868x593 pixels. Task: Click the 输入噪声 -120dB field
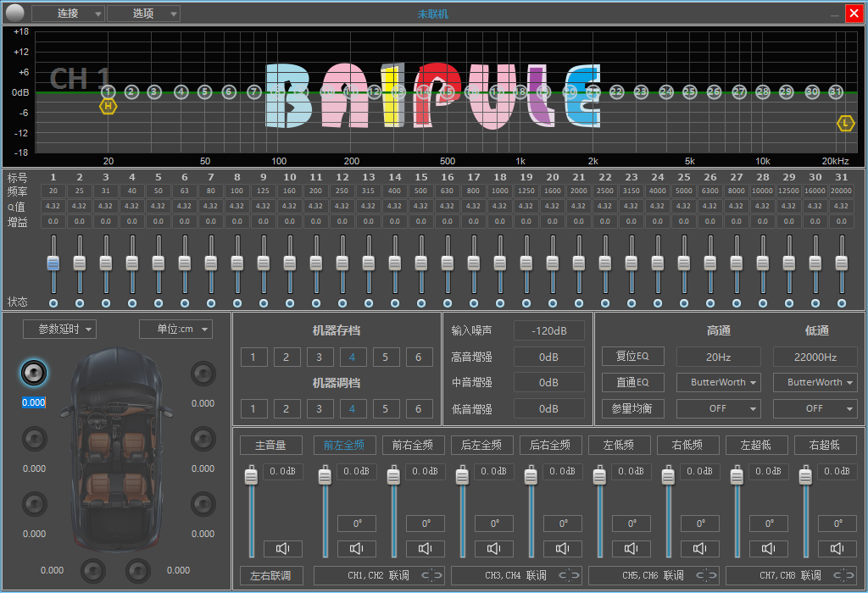[x=549, y=330]
